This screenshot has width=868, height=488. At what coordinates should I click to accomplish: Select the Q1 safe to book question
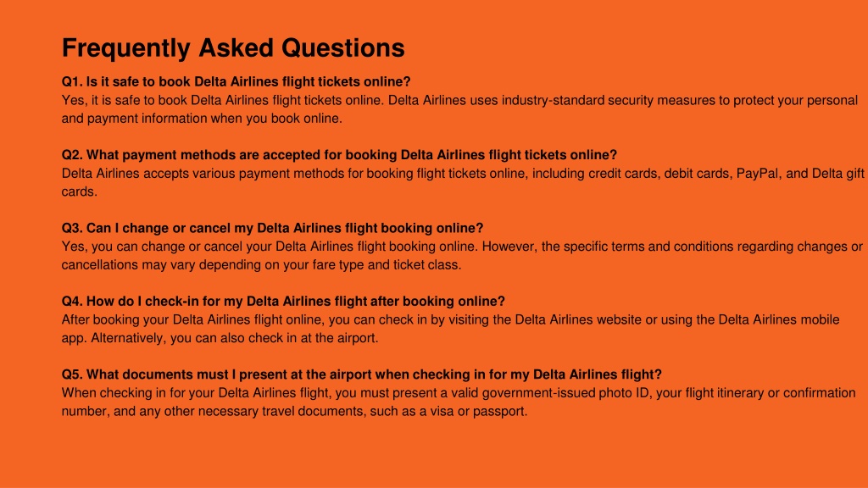tap(236, 82)
